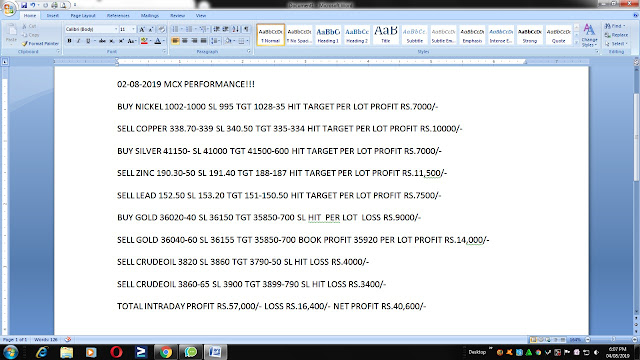
Task: Open Google Chrome from taskbar
Action: pos(166,352)
